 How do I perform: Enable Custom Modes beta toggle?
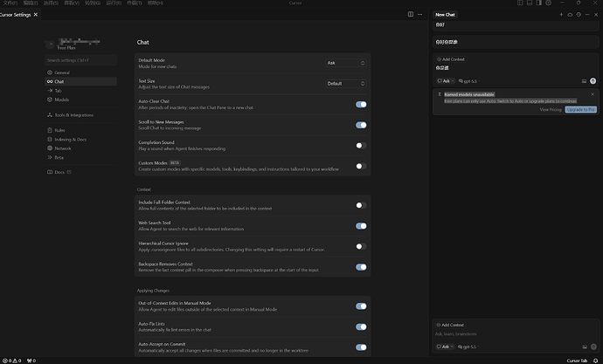point(361,166)
